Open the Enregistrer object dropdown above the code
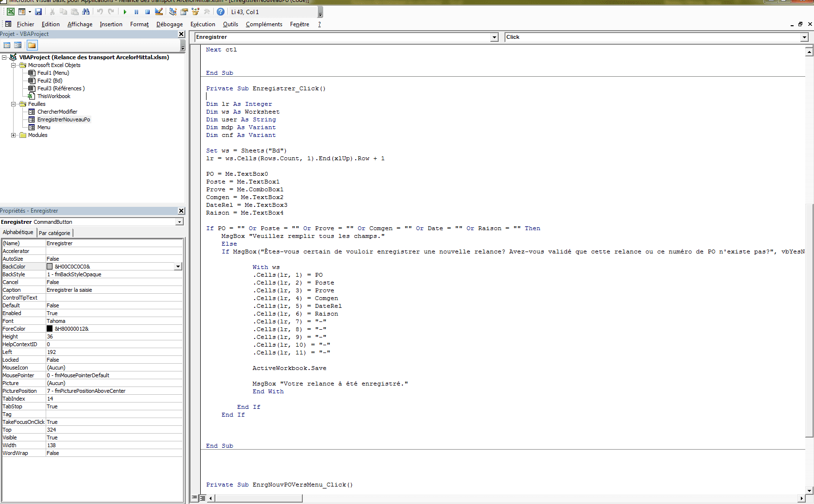The width and height of the screenshot is (814, 504). 494,37
